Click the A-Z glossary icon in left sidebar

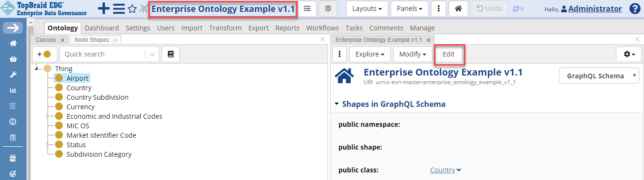pyautogui.click(x=13, y=158)
